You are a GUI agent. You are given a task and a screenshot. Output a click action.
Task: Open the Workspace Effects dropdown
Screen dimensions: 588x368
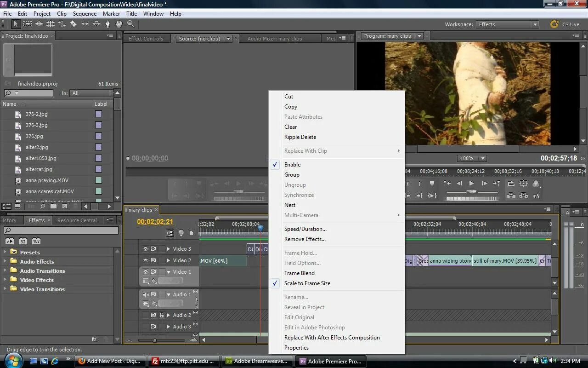click(508, 24)
